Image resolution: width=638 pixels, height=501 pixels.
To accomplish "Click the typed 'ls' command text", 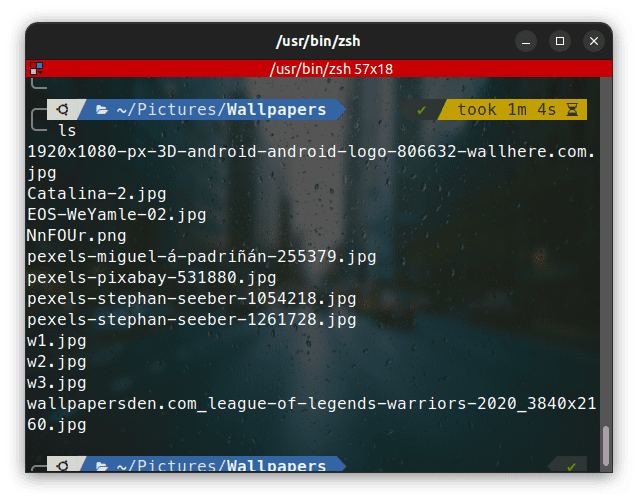I will coord(67,130).
